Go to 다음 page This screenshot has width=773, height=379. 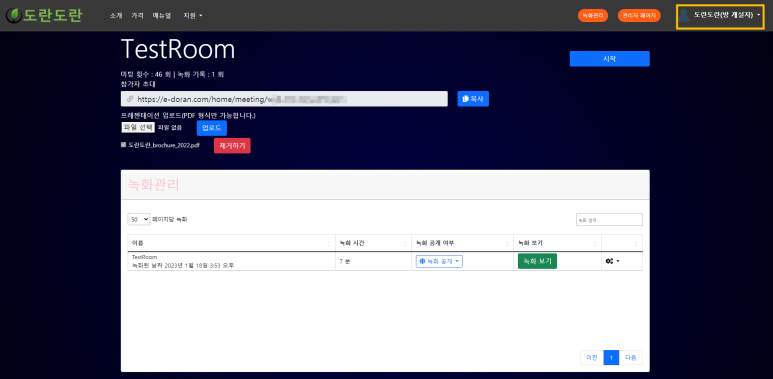tap(631, 358)
